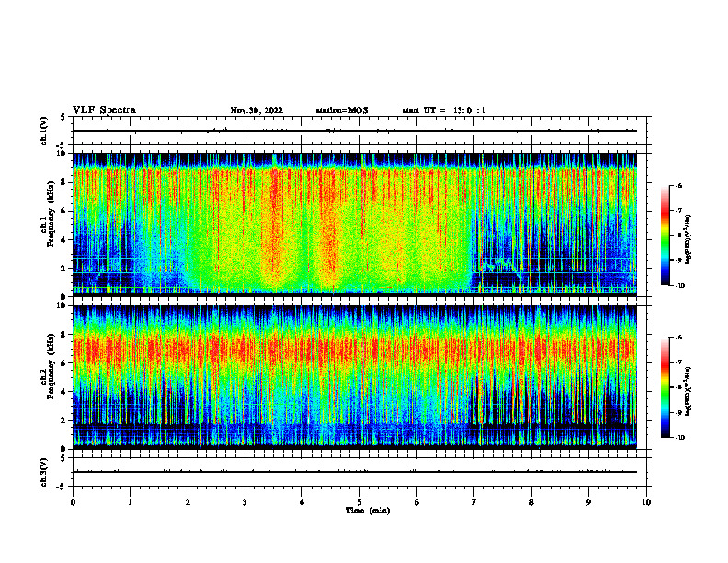
Task: Click the "-9" label on ch.1 color scale
Action: [x=678, y=260]
